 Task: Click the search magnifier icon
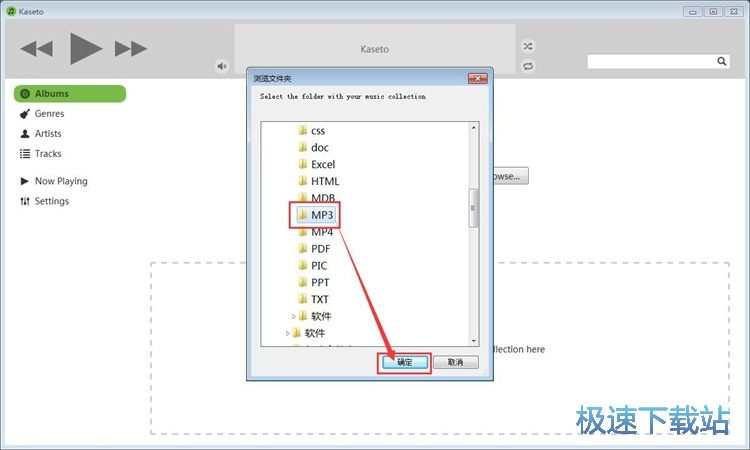(x=721, y=61)
